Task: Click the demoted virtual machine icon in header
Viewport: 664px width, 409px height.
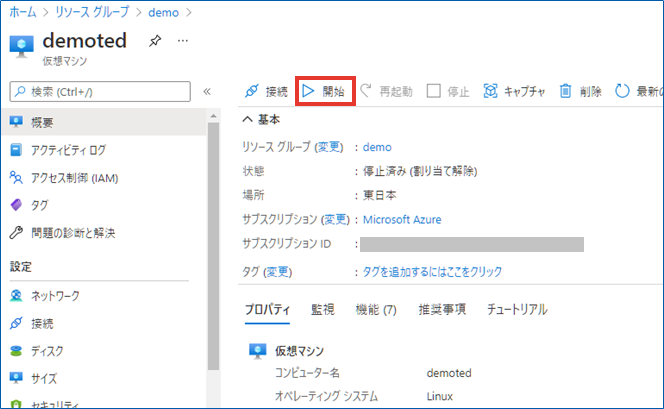Action: pyautogui.click(x=21, y=46)
